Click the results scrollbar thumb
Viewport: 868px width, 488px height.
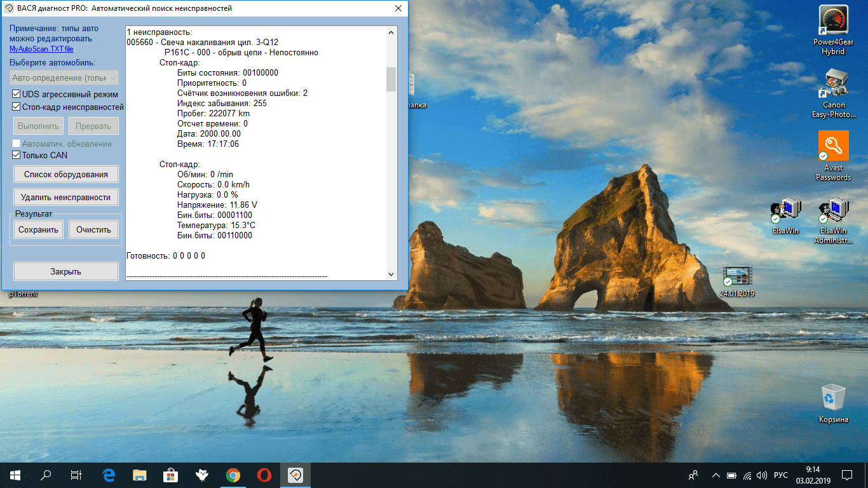point(391,79)
